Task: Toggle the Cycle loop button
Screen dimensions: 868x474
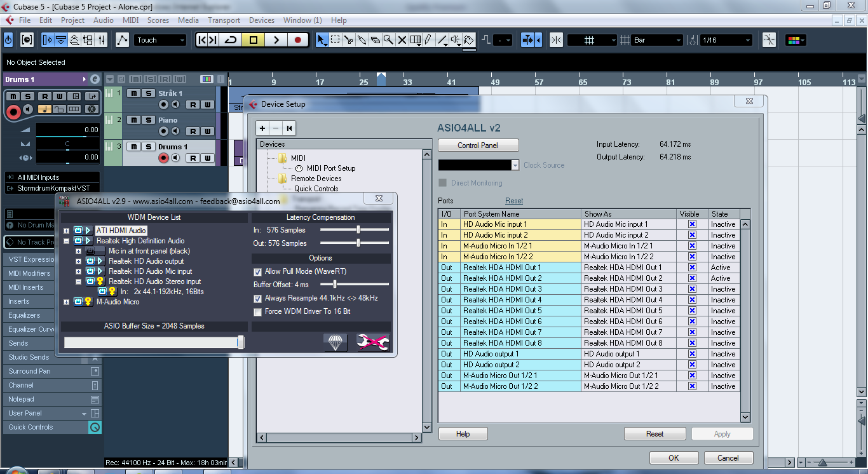Action: [231, 40]
